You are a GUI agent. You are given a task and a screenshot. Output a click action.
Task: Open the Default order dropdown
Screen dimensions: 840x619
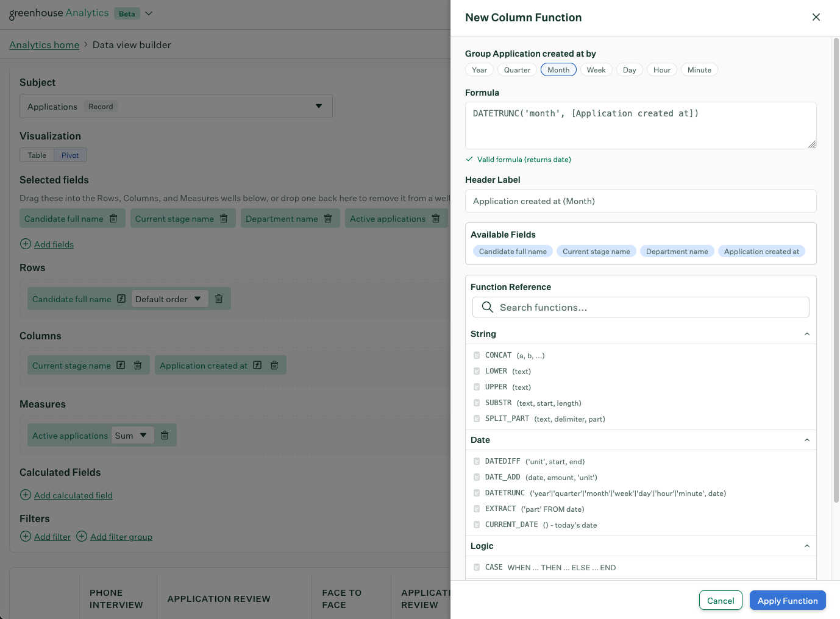[169, 299]
